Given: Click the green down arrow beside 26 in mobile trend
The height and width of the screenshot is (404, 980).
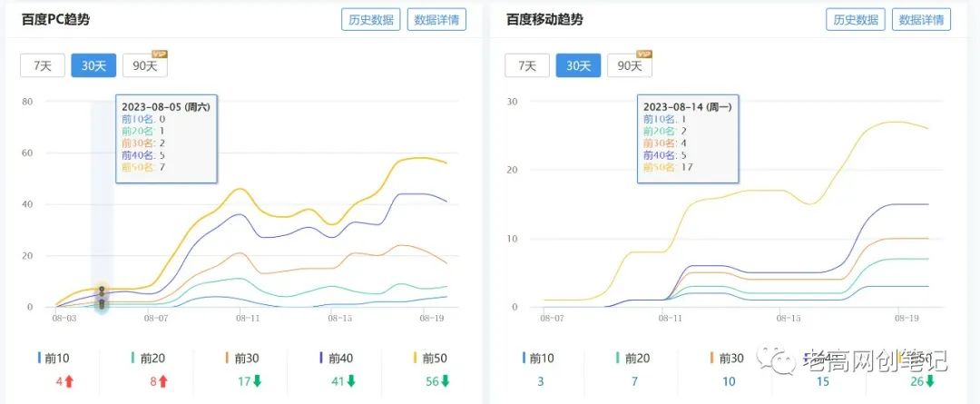Looking at the screenshot, I should pos(930,381).
